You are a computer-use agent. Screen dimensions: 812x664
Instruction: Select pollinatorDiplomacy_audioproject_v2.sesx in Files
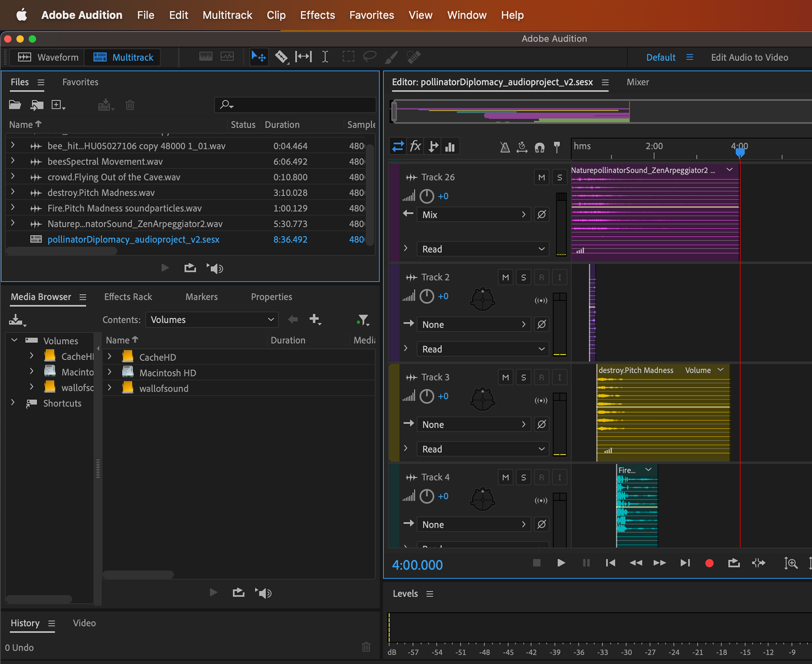[133, 239]
